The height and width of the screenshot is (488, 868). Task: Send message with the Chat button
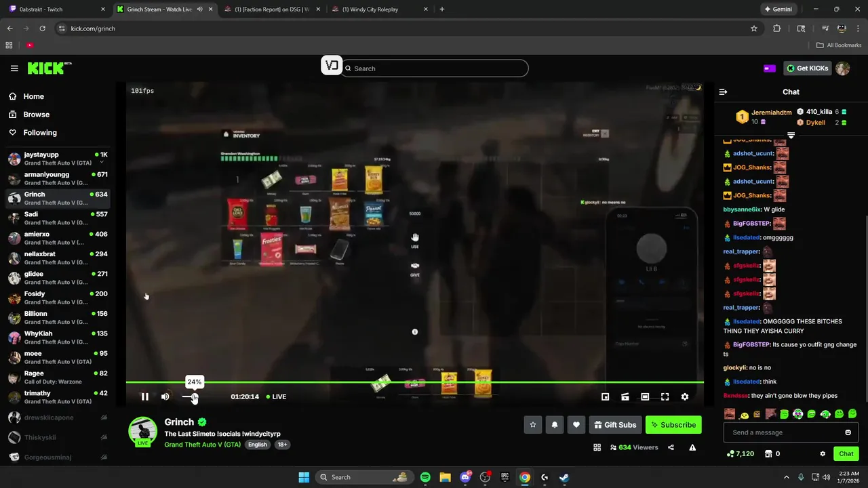click(x=846, y=453)
